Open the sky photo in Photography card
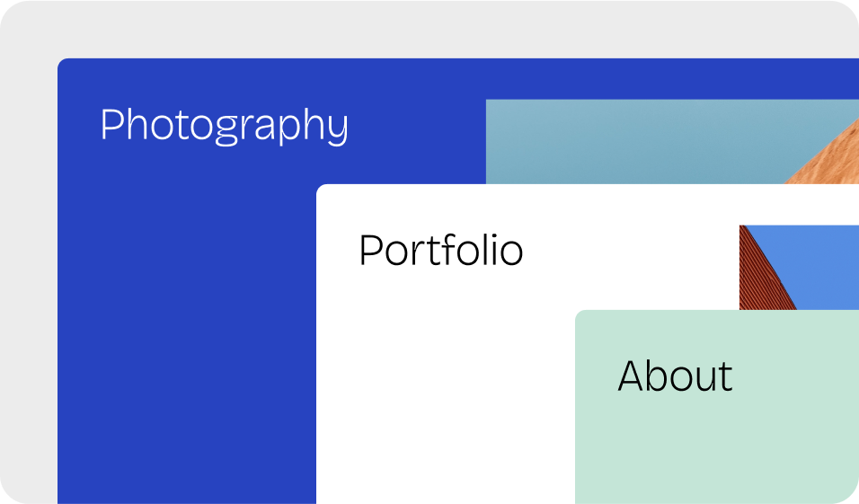 629,139
